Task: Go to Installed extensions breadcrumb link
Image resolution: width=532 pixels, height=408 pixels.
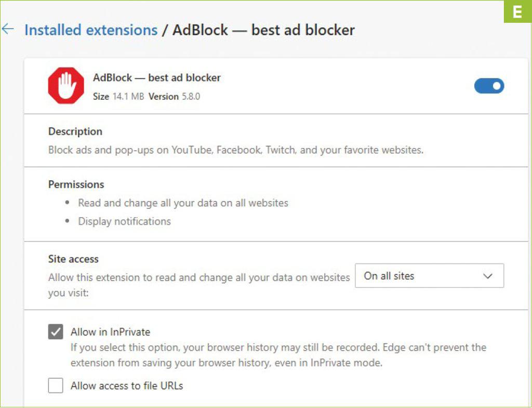Action: tap(91, 30)
